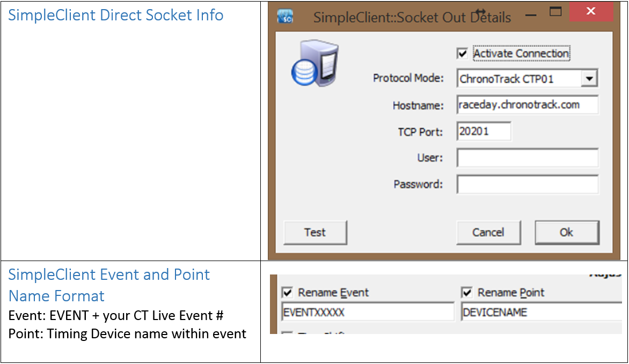This screenshot has height=364, width=629.
Task: Click the 'SimpleClient::Socket Out Details' window title
Action: click(x=412, y=17)
